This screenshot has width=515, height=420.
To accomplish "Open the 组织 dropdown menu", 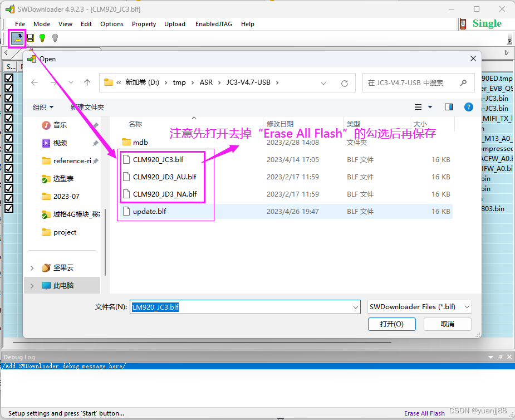I will (x=43, y=107).
